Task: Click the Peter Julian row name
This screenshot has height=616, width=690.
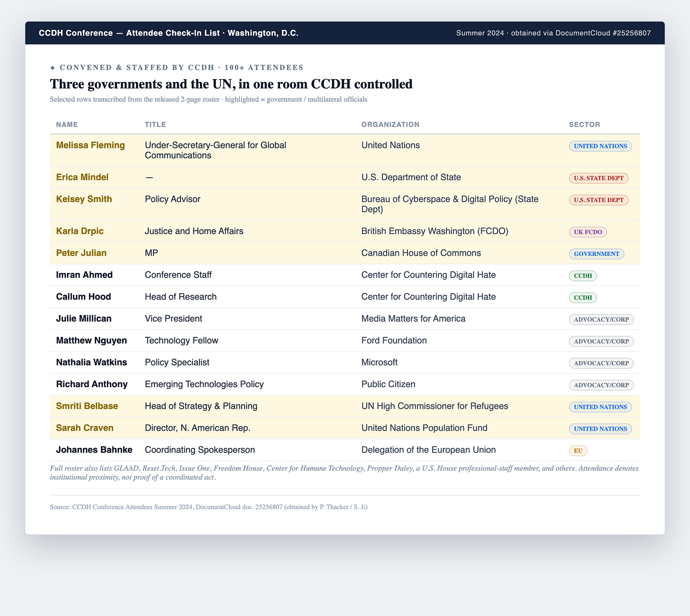Action: point(81,253)
